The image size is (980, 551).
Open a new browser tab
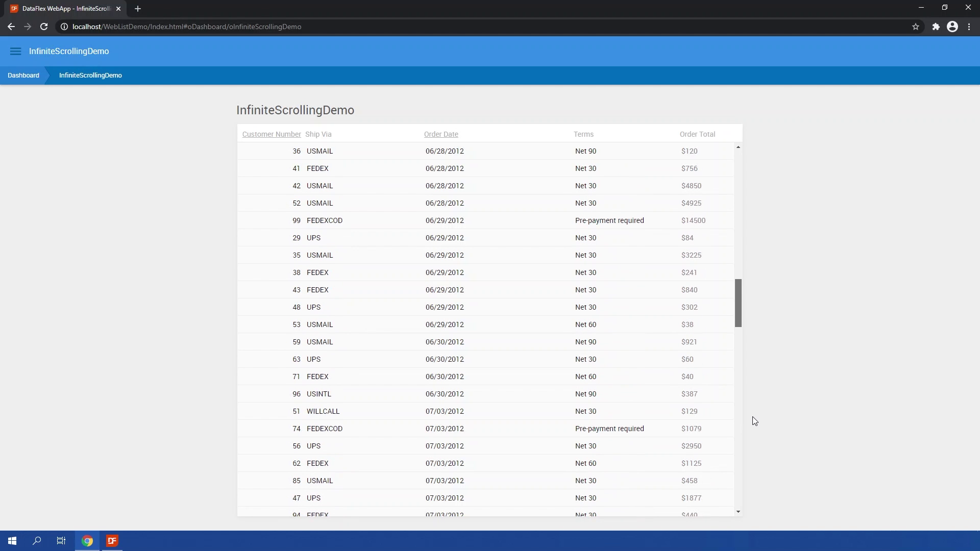(x=138, y=9)
